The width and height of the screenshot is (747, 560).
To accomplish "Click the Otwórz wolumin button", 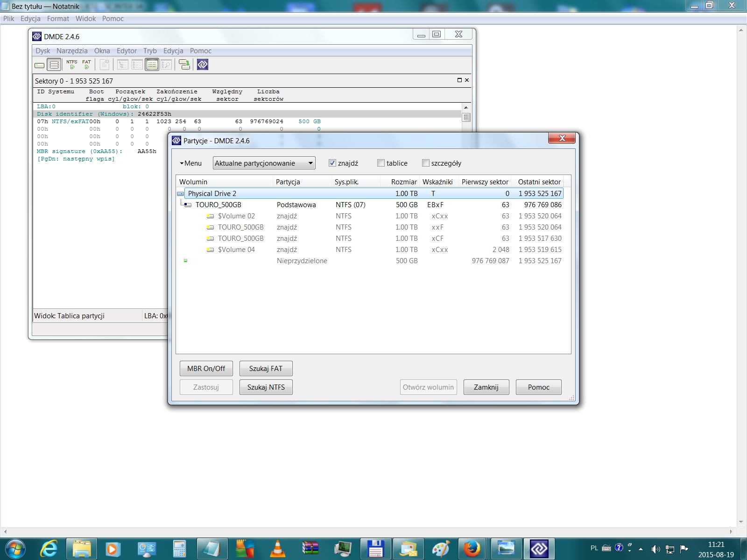I will [428, 387].
